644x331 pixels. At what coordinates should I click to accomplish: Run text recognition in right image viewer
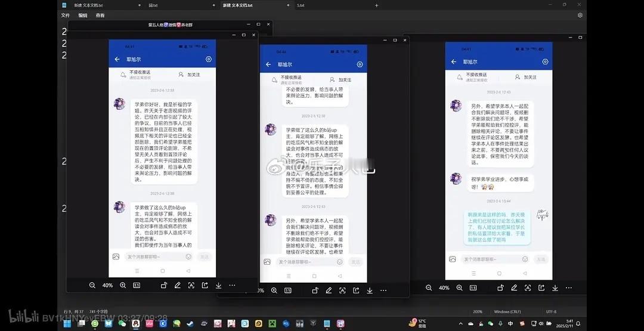[528, 288]
